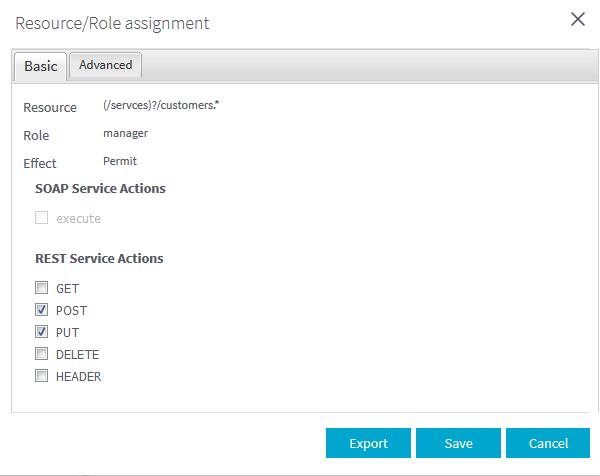The width and height of the screenshot is (600, 476).
Task: Click the resource path (/servces)?/customers.*
Action: point(161,105)
